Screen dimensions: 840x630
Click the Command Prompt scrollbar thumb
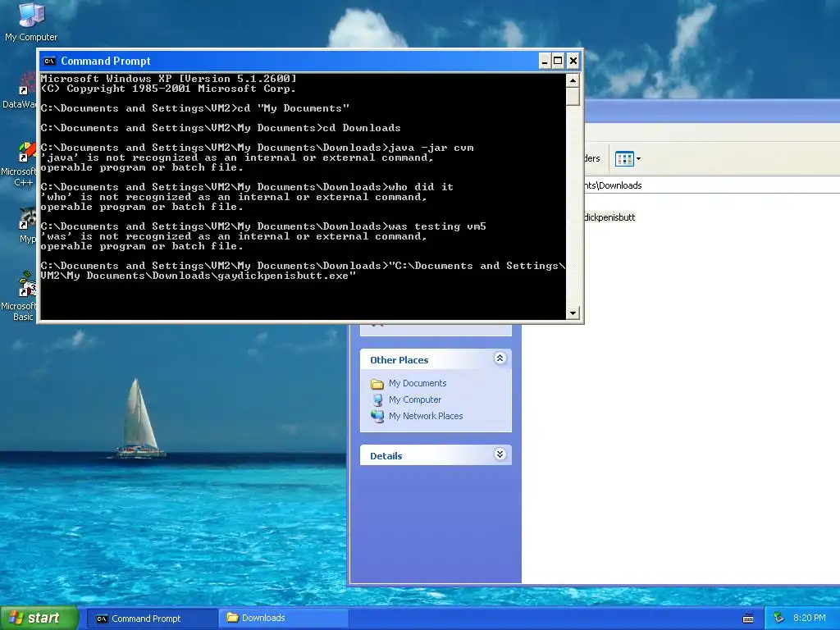573,97
